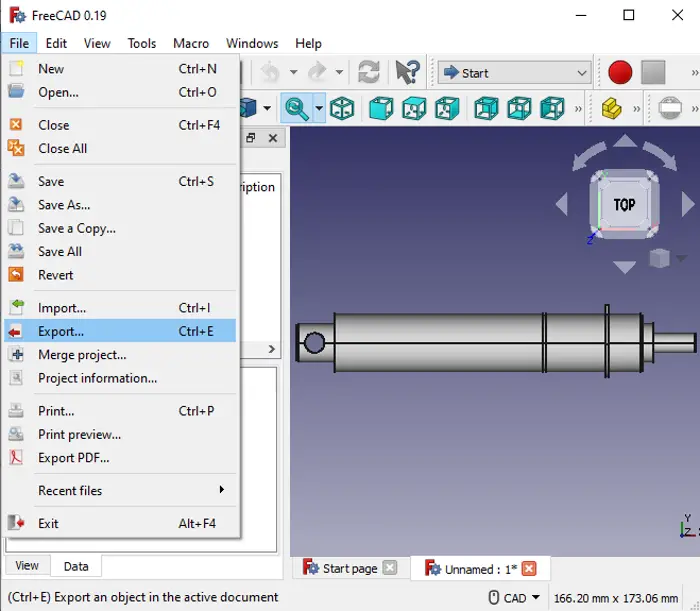Click the yellow Part create icon
The height and width of the screenshot is (611, 700).
(612, 108)
